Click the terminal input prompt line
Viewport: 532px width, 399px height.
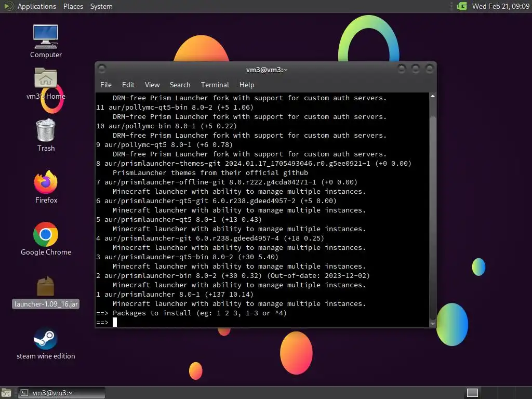(x=262, y=322)
